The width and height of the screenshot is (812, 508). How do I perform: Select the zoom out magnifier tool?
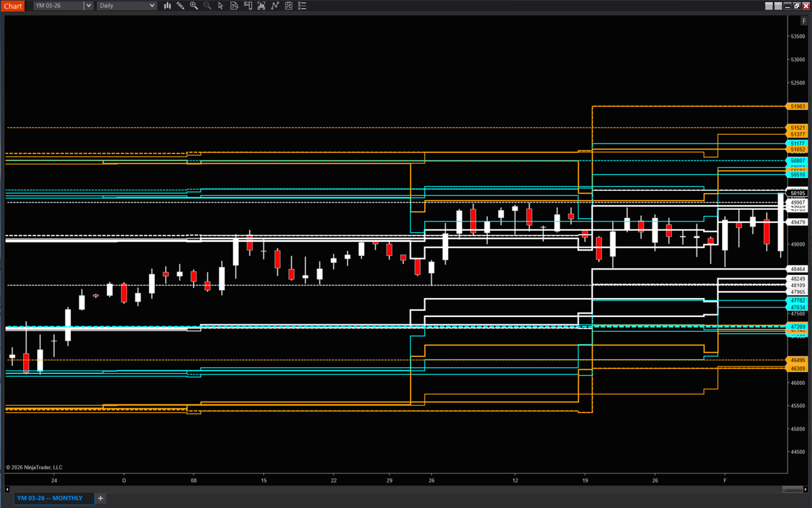coord(207,6)
